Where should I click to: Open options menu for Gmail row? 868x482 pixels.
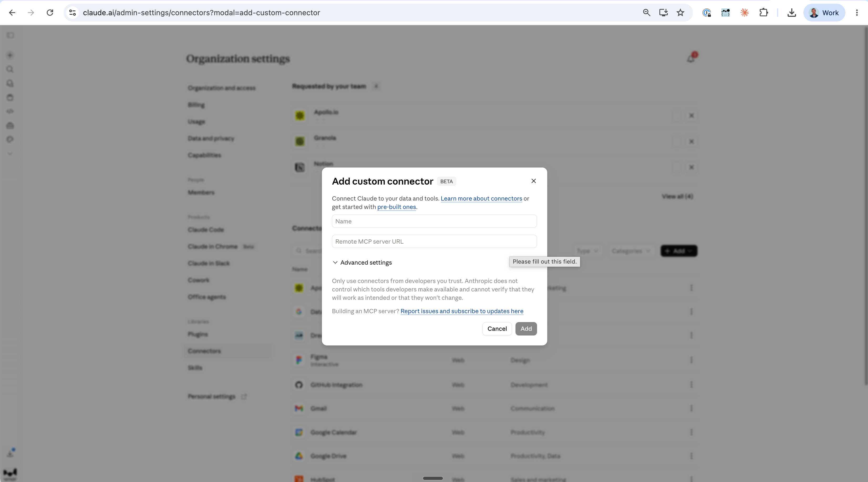click(691, 408)
